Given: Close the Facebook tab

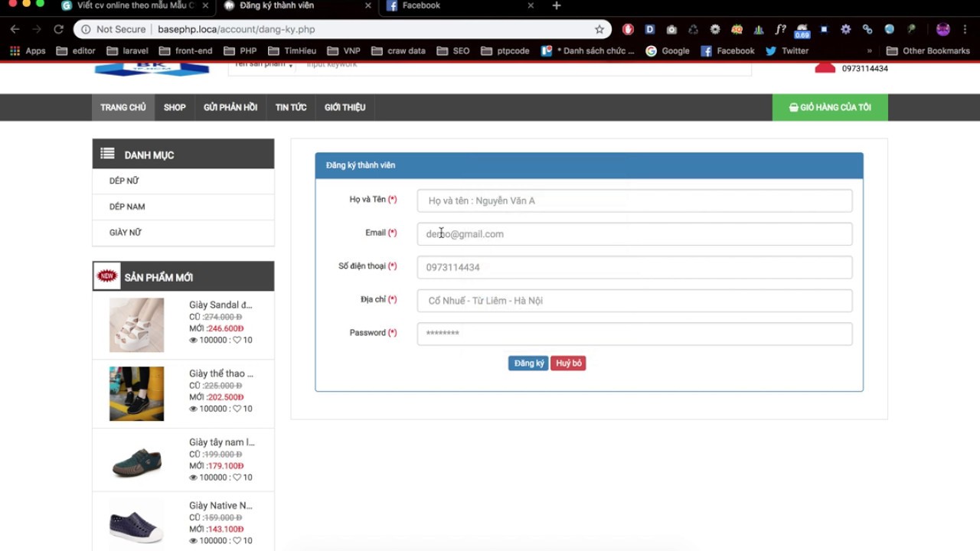Looking at the screenshot, I should click(531, 5).
